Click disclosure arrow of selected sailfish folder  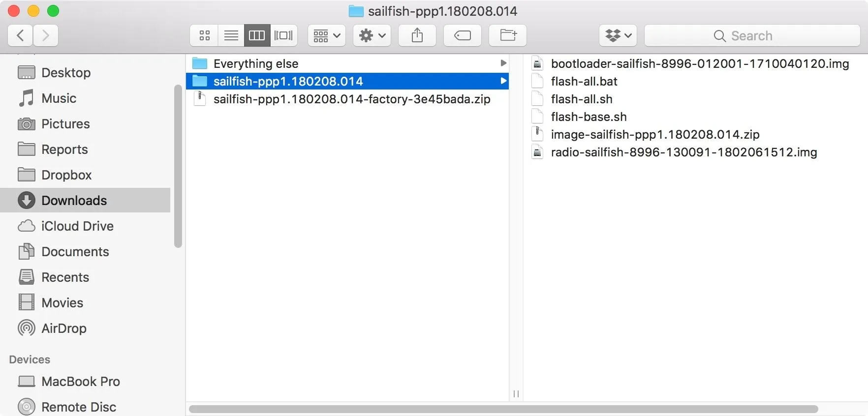(503, 81)
